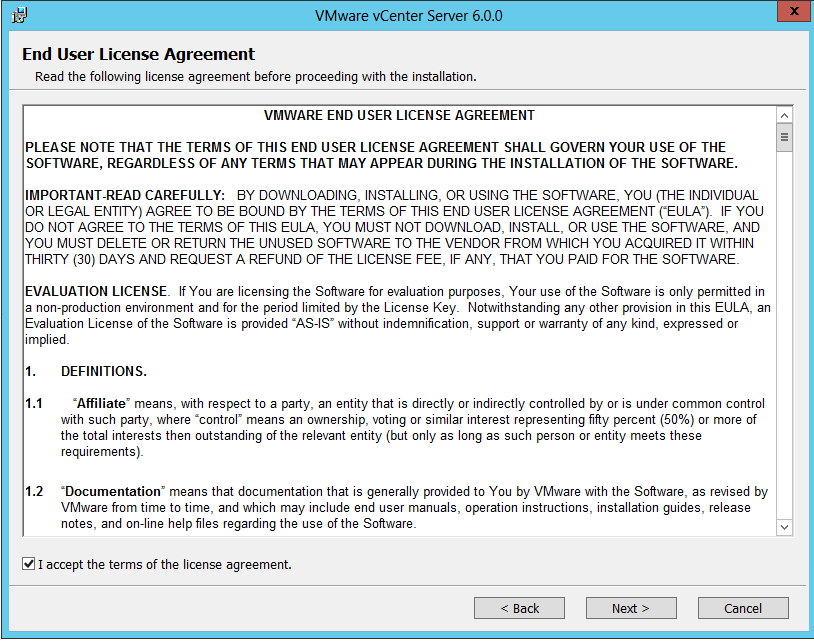Close the VMware vCenter Server installer window
This screenshot has height=641, width=814.
794,11
